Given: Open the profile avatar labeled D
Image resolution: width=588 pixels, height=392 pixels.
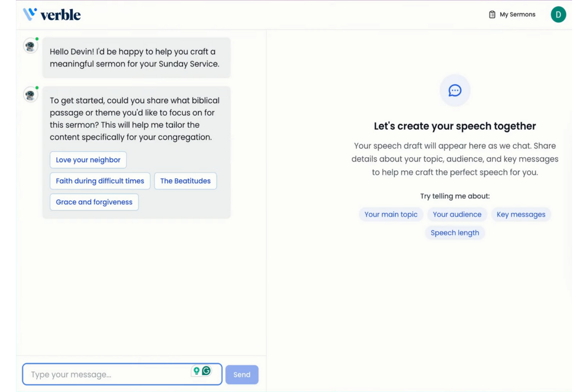Looking at the screenshot, I should [558, 14].
